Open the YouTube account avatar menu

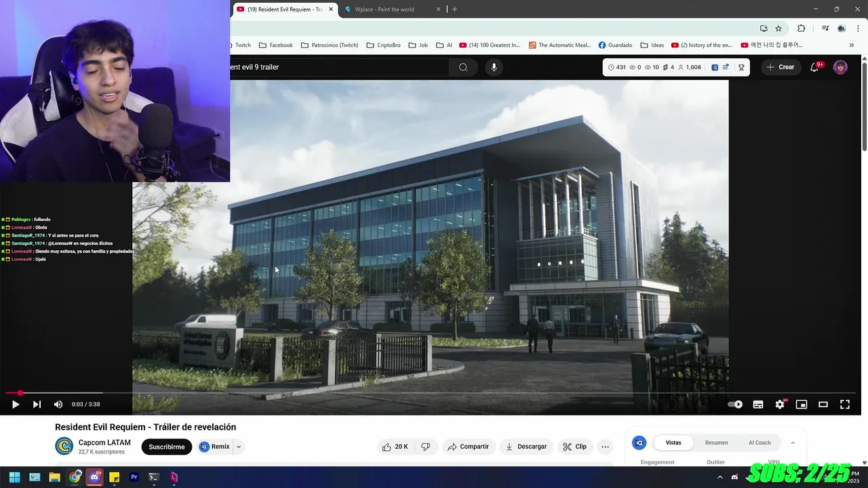point(840,67)
